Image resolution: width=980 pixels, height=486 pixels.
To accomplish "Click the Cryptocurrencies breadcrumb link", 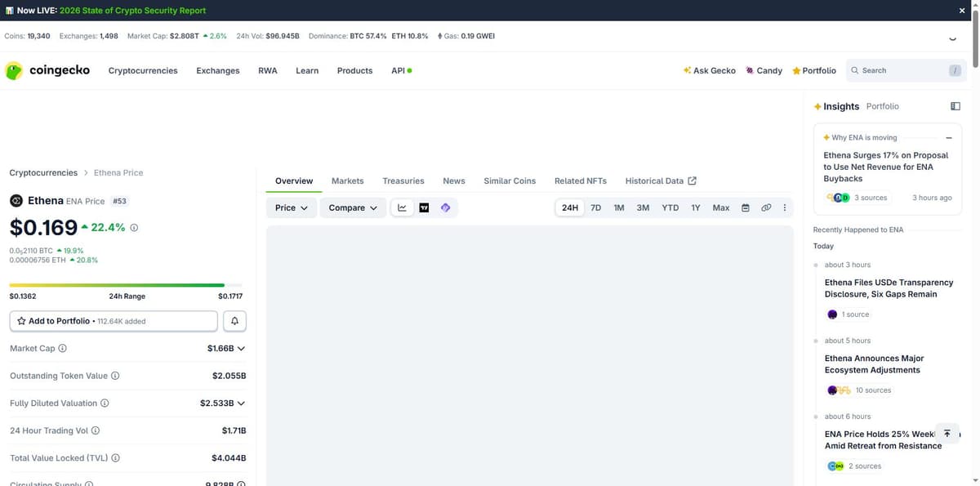I will pos(43,173).
